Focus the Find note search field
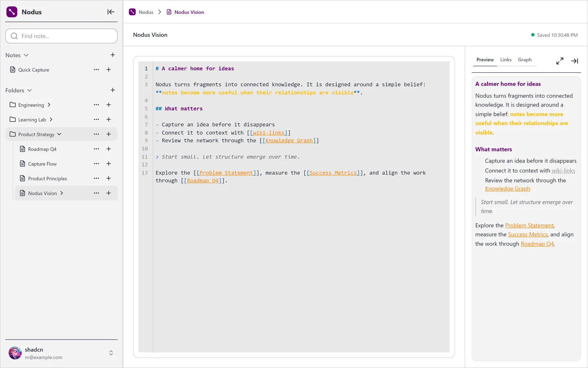588x368 pixels. coord(61,36)
